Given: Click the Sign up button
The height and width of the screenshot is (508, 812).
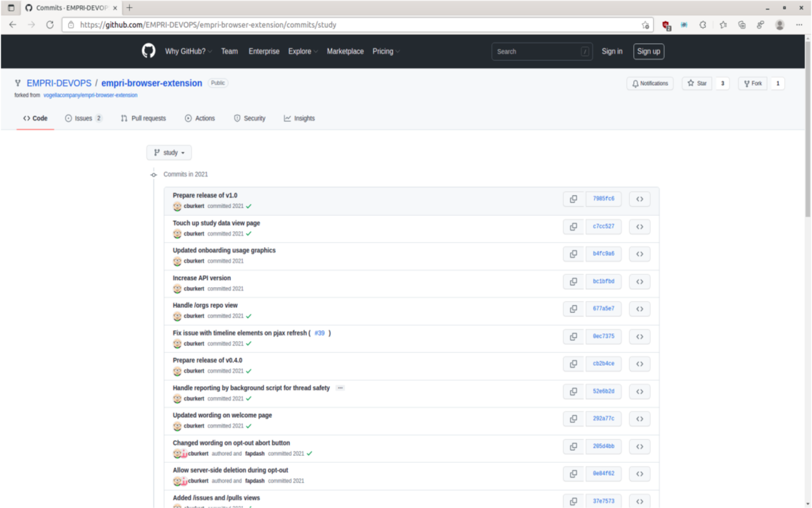Looking at the screenshot, I should (648, 51).
